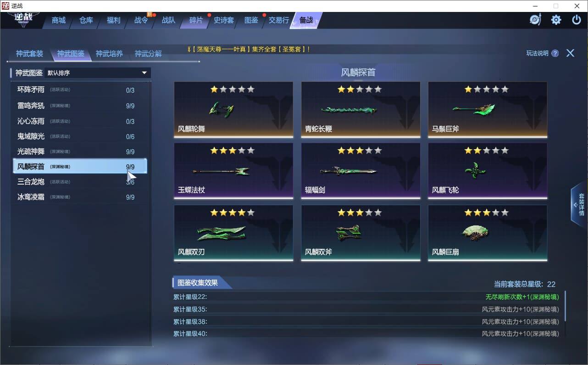Select 环阵矛雨 in the list

tap(80, 90)
